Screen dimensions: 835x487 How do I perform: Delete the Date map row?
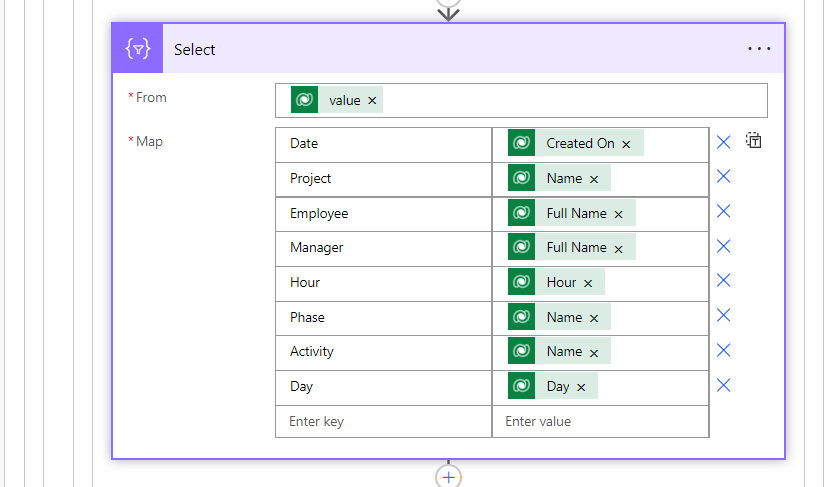[x=724, y=142]
